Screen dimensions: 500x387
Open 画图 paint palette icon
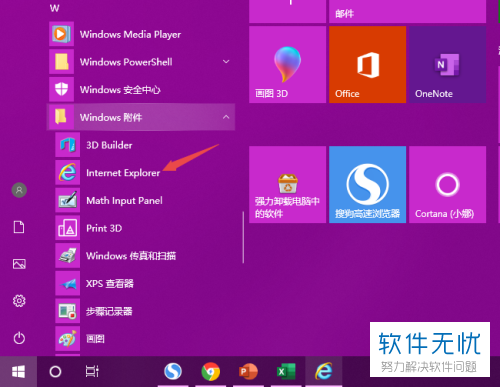tap(68, 339)
